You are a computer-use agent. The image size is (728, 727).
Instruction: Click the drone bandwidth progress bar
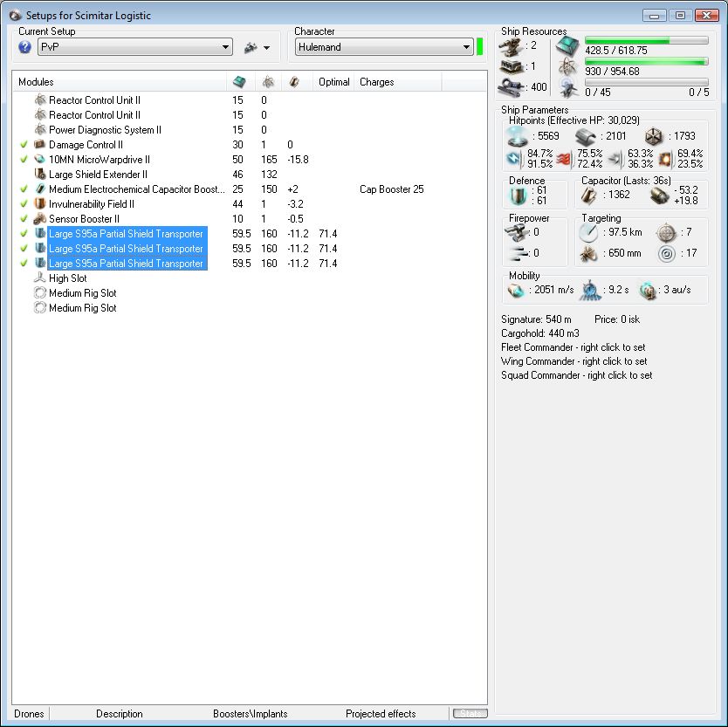pos(646,82)
